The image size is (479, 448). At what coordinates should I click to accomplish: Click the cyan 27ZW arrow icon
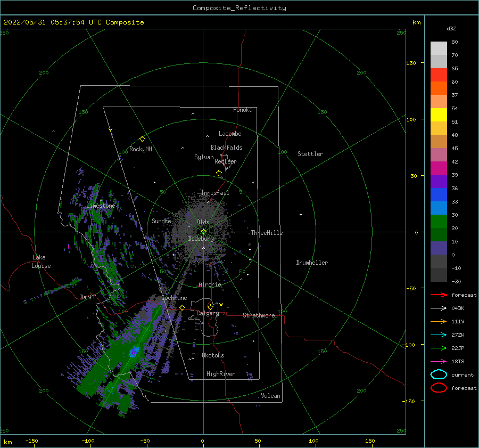[439, 335]
